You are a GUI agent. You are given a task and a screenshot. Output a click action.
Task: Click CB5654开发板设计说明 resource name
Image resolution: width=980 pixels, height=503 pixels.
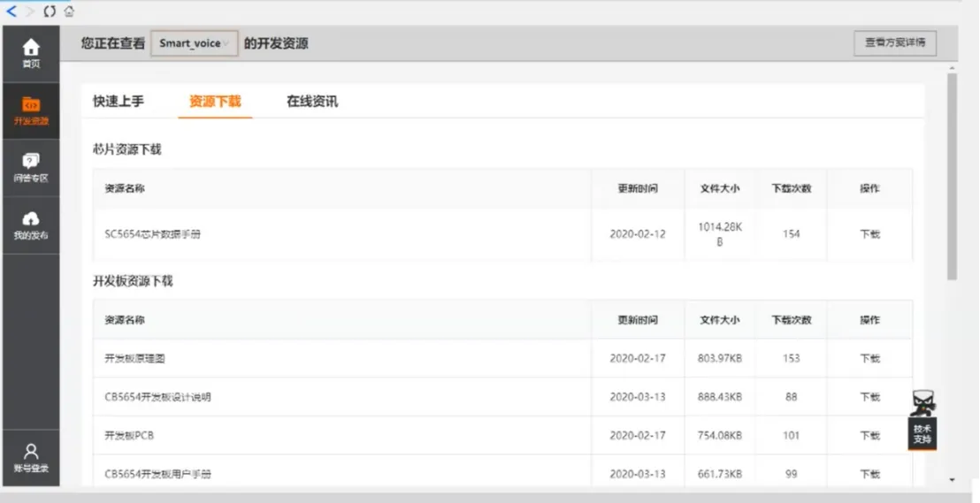pos(157,397)
